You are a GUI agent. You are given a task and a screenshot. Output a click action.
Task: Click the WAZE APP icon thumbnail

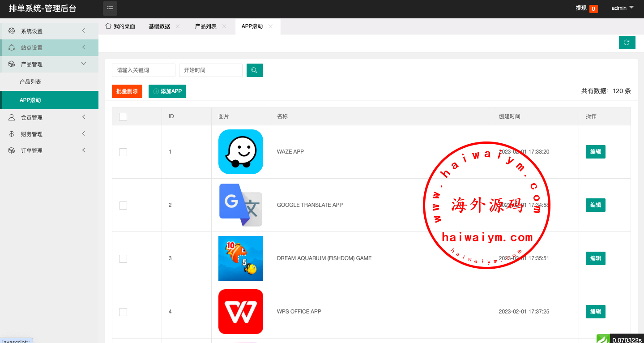click(241, 152)
